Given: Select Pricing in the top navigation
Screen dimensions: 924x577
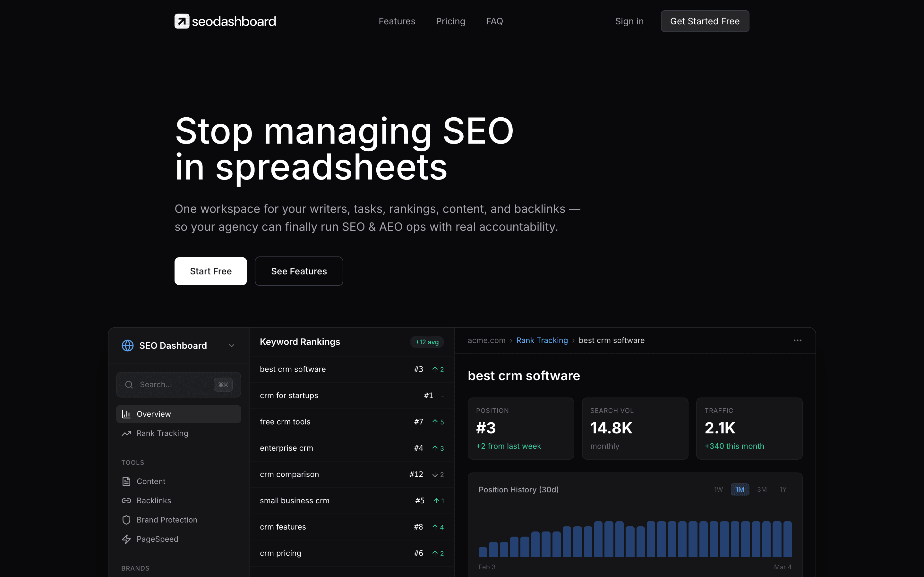Looking at the screenshot, I should pyautogui.click(x=450, y=21).
